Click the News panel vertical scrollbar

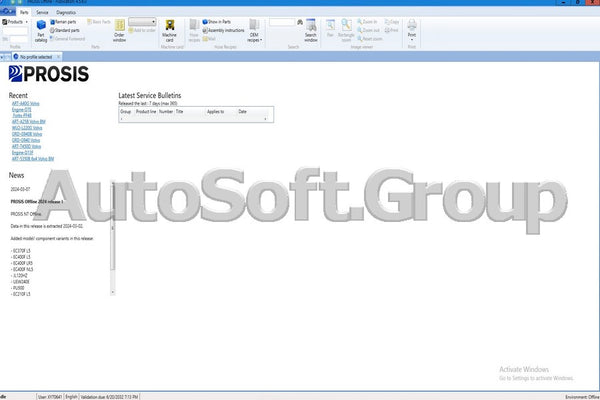[x=112, y=237]
